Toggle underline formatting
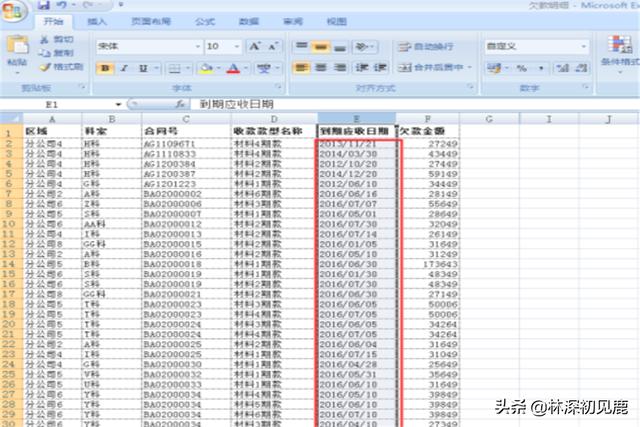640x427 pixels. (143, 68)
